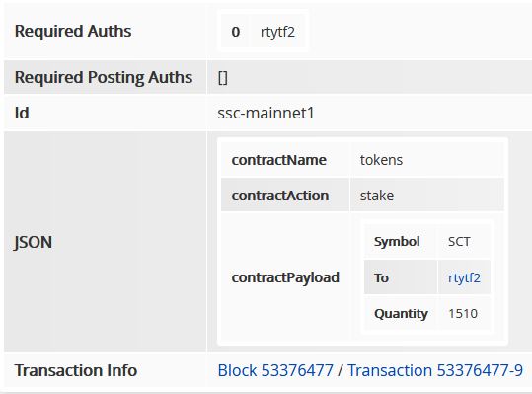Click the contractName key cell

pos(285,160)
